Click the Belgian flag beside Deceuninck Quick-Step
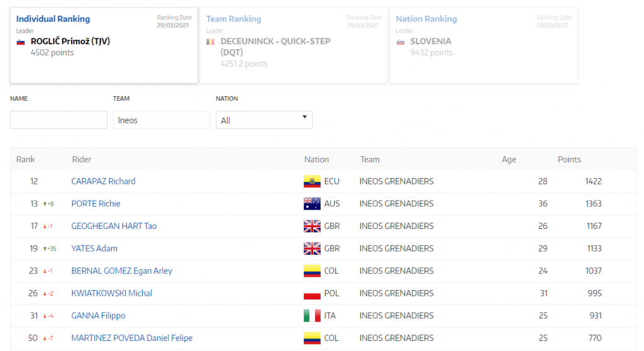Screen dimensions: 644x351 (211, 42)
